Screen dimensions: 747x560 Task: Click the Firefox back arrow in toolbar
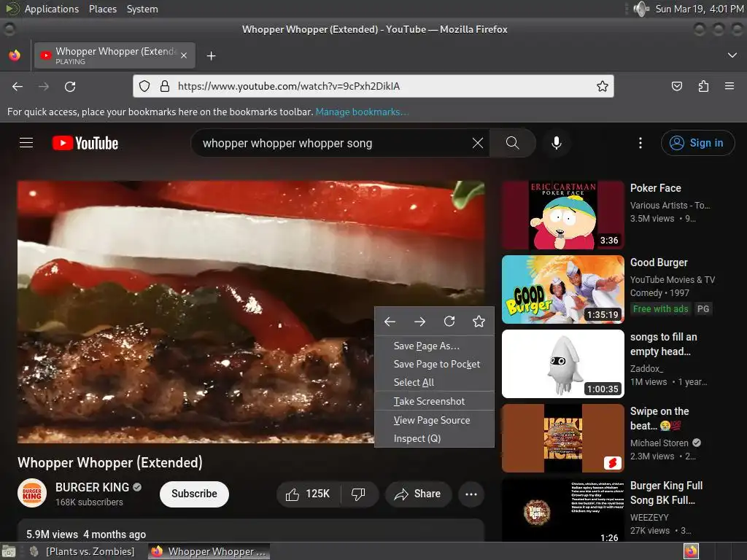click(x=18, y=86)
